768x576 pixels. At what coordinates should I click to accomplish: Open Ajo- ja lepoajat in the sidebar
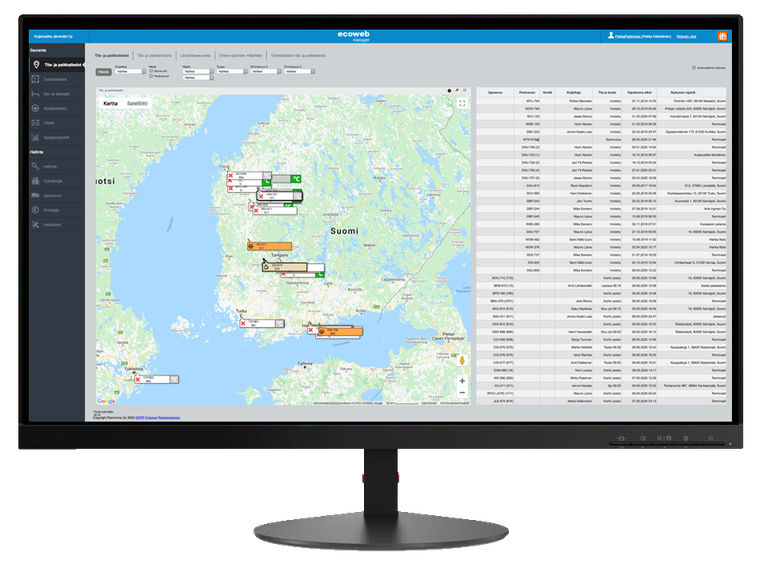pos(57,94)
